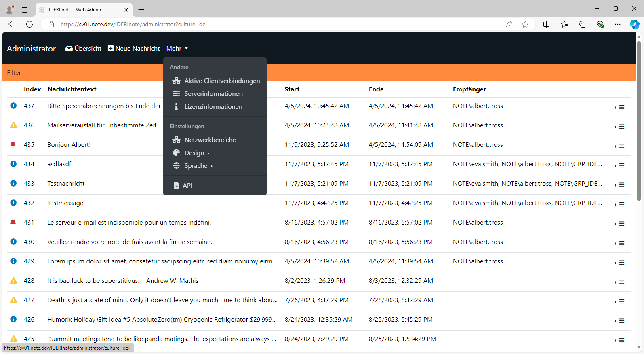
Task: Create a Neue Nachricht
Action: coord(134,48)
